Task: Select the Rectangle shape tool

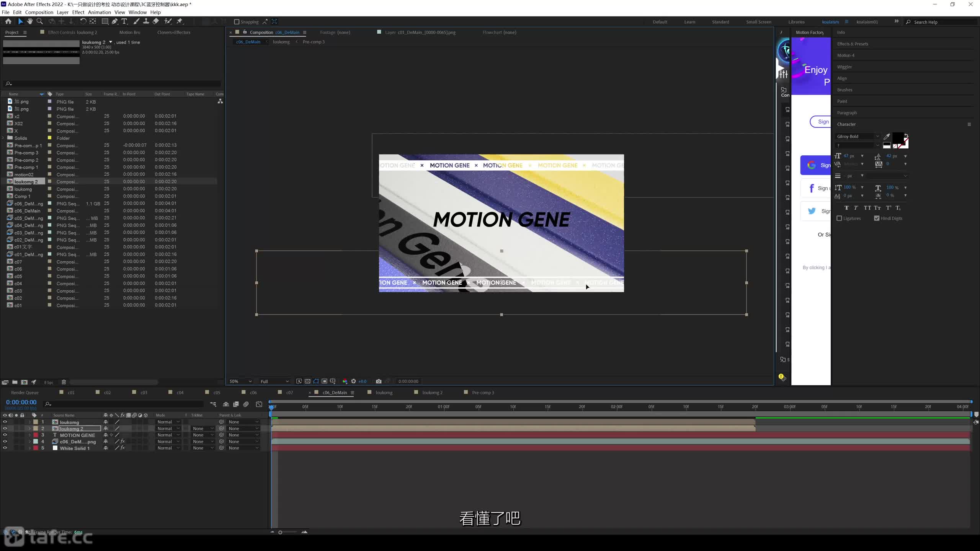Action: (x=105, y=21)
